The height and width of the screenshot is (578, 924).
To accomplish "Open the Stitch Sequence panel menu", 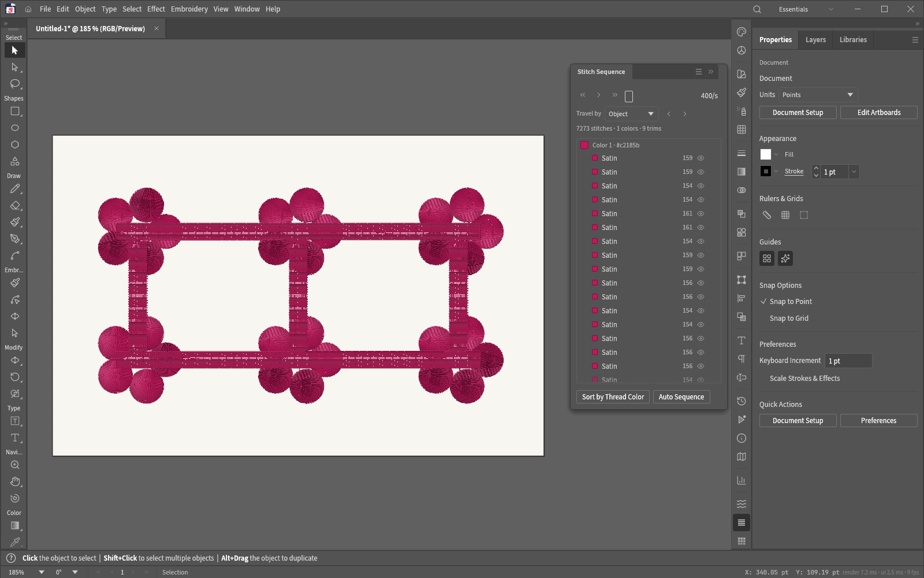I will click(699, 72).
